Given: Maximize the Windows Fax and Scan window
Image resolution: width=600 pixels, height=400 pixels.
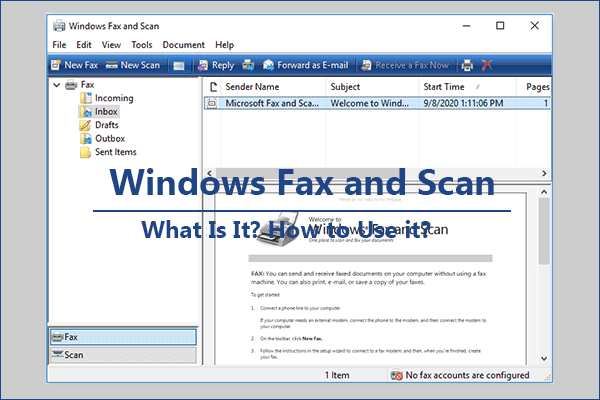Looking at the screenshot, I should 500,26.
